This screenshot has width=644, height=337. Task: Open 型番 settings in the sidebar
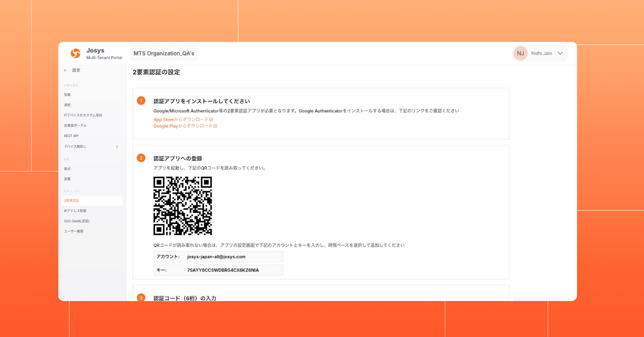click(67, 95)
